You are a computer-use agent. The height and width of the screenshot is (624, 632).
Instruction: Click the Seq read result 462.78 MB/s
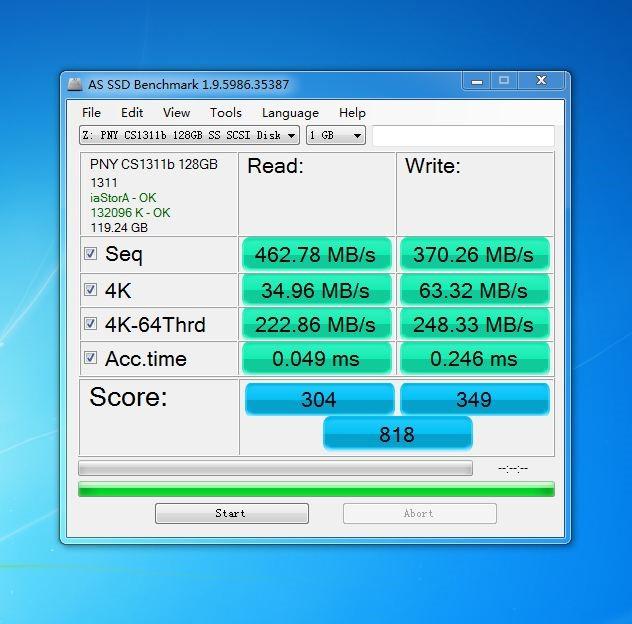316,254
